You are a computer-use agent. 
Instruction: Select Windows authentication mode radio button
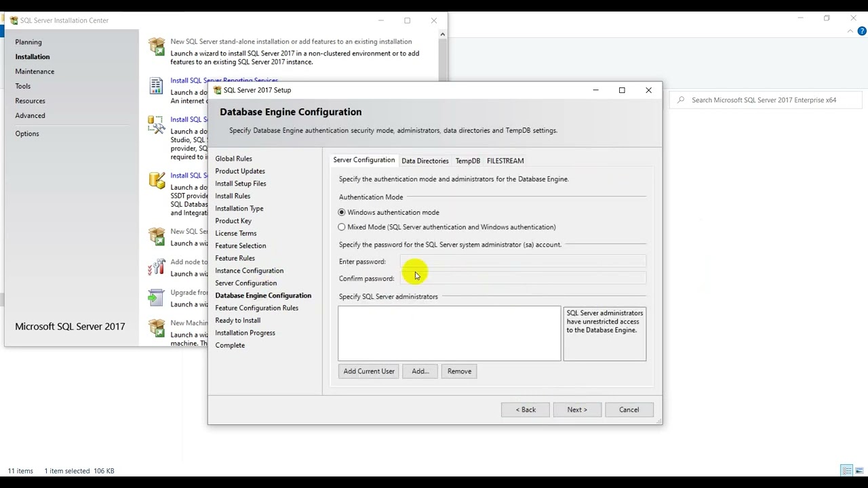point(342,212)
